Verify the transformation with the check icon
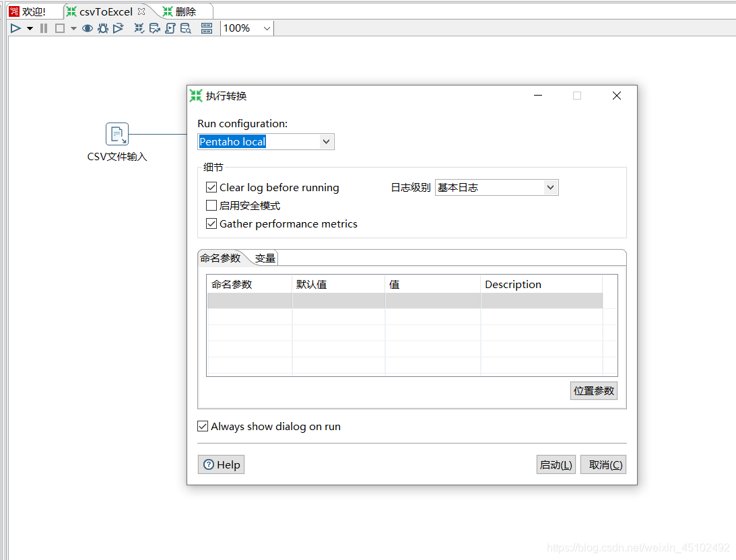 [x=139, y=28]
